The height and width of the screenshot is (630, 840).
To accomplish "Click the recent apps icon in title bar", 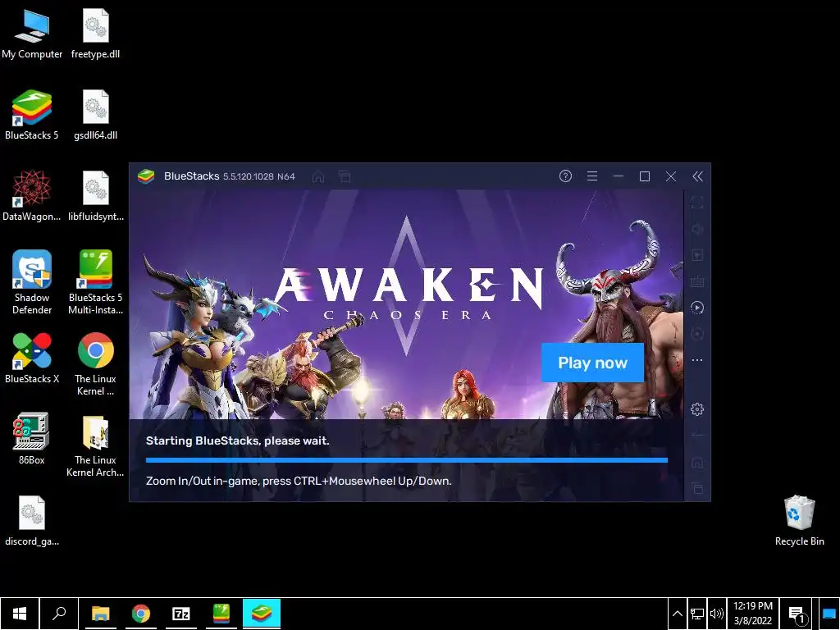I will point(345,176).
